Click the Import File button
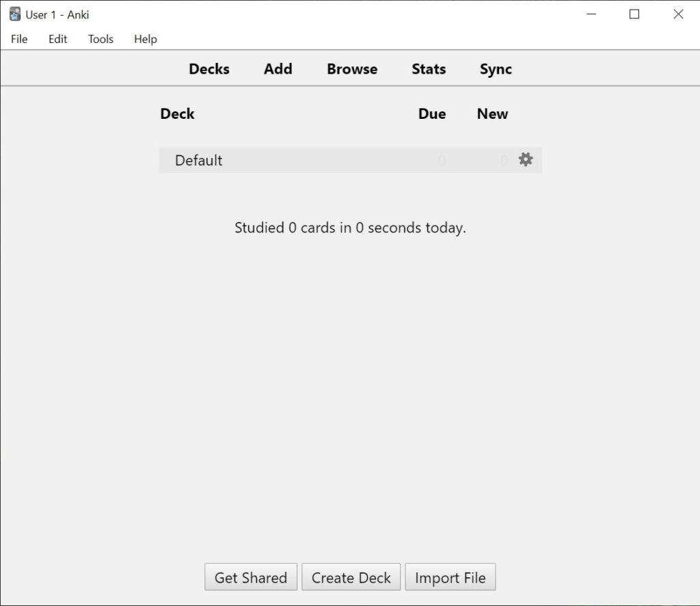This screenshot has width=700, height=606. (450, 577)
